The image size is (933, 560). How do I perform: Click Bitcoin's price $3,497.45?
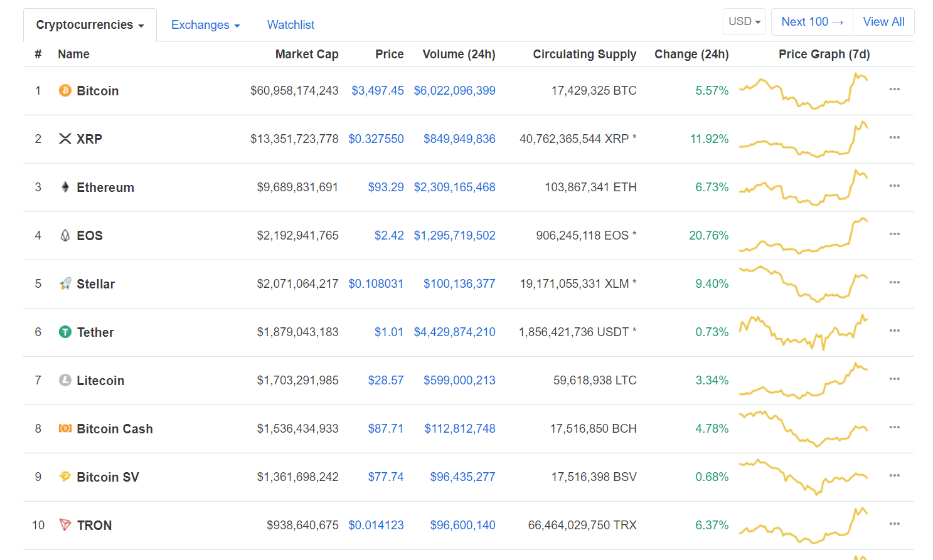click(x=378, y=90)
